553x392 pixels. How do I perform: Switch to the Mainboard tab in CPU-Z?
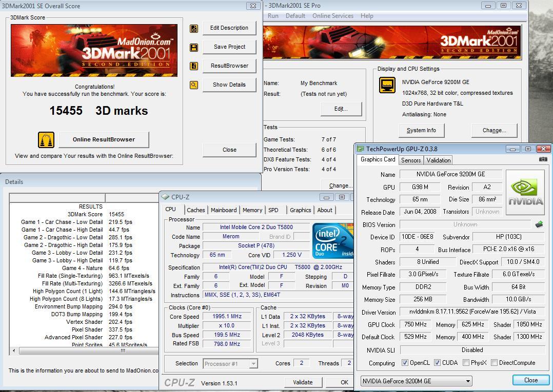[224, 210]
